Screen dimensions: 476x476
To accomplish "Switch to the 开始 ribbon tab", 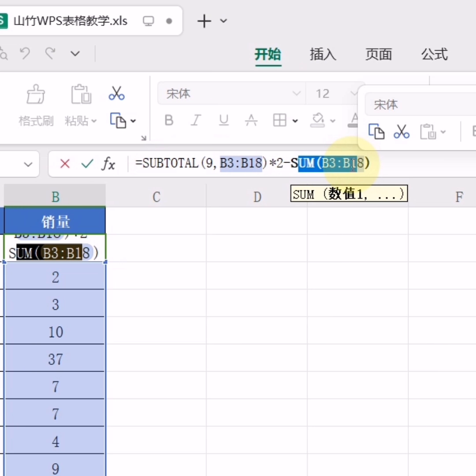I will (268, 55).
